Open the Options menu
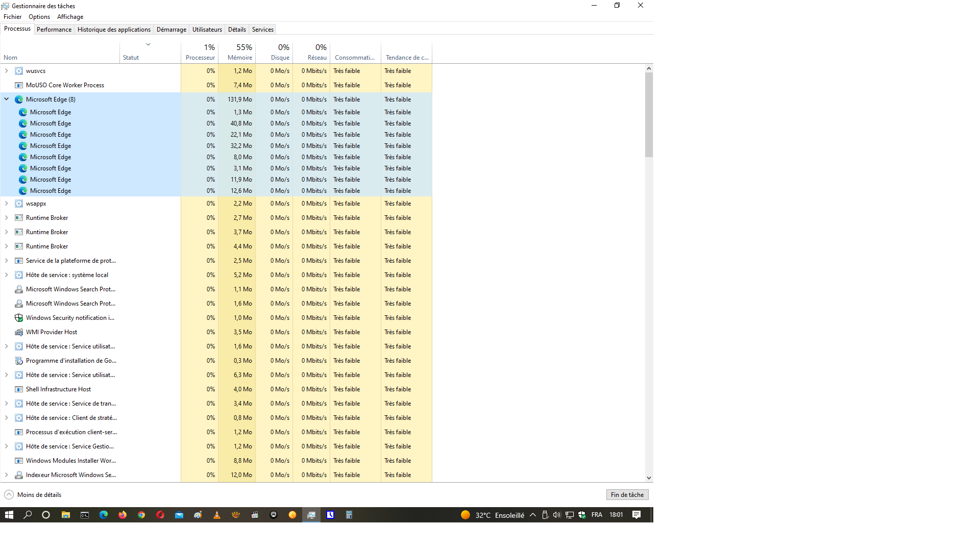The image size is (980, 551). pyautogui.click(x=39, y=17)
